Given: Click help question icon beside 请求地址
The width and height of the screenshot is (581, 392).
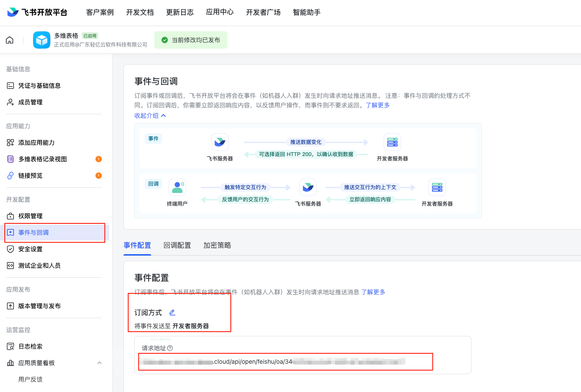Looking at the screenshot, I should pos(170,348).
